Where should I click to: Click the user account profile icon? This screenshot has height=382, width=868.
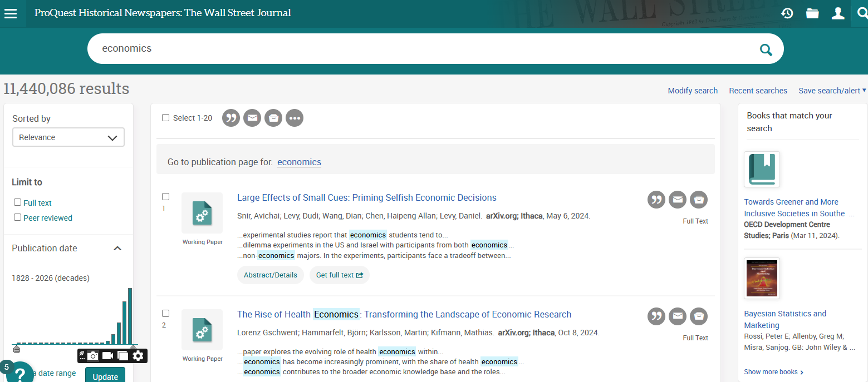point(838,13)
